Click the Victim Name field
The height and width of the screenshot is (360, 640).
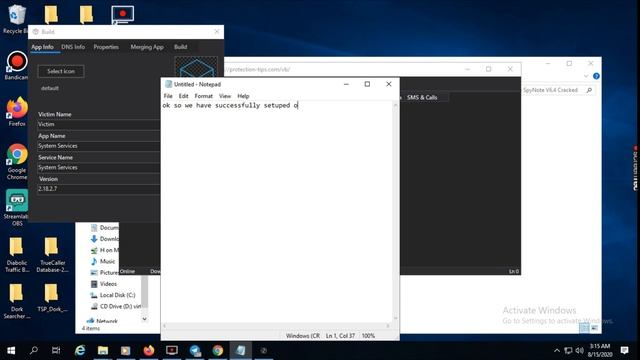tap(99, 124)
